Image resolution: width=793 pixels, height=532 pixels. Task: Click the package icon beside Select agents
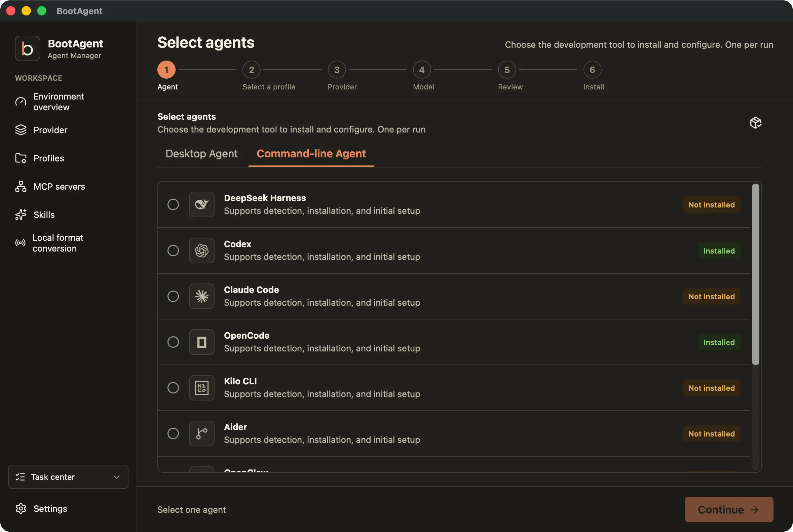point(755,123)
